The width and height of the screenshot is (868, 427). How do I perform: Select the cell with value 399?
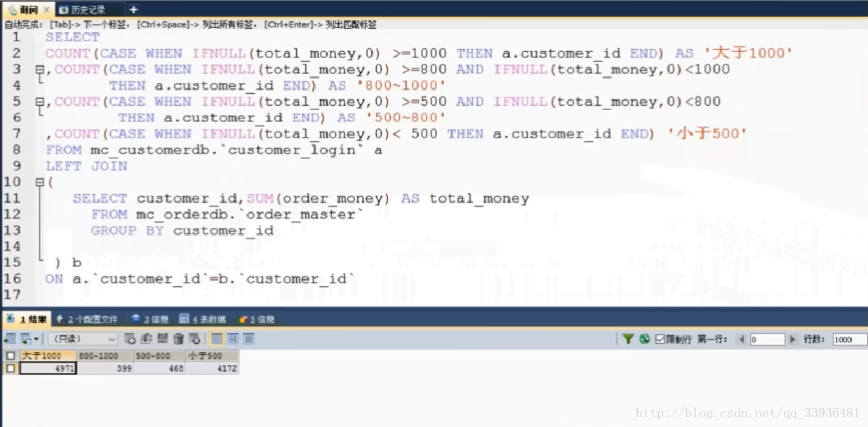[x=105, y=368]
